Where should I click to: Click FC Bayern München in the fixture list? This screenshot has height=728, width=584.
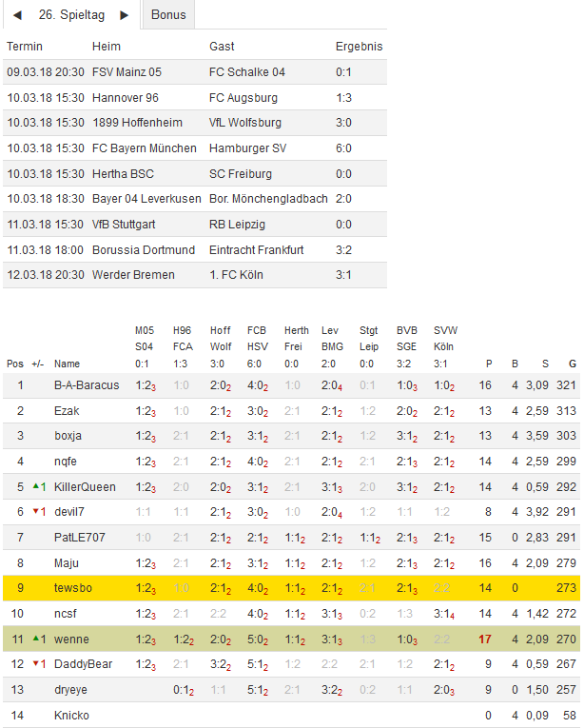point(145,148)
